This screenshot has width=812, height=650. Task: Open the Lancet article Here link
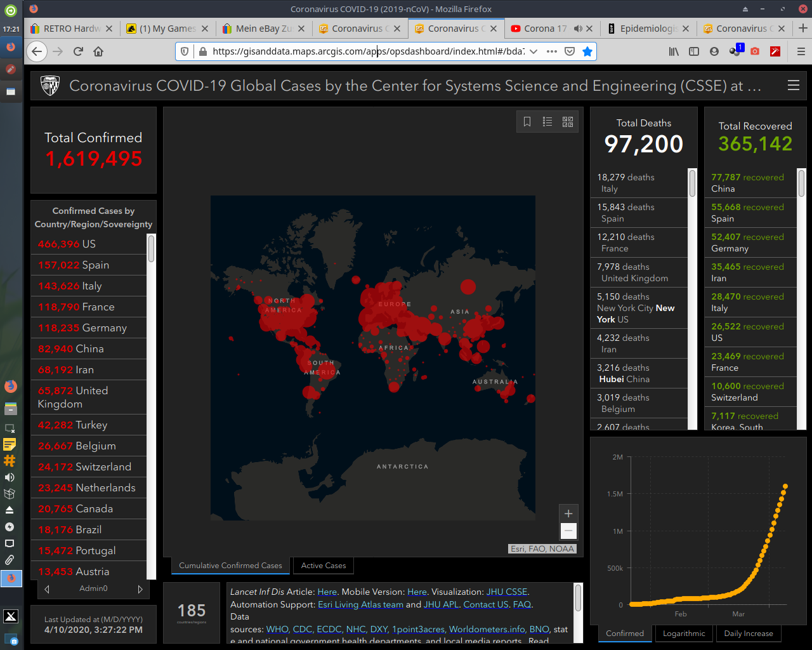point(327,592)
